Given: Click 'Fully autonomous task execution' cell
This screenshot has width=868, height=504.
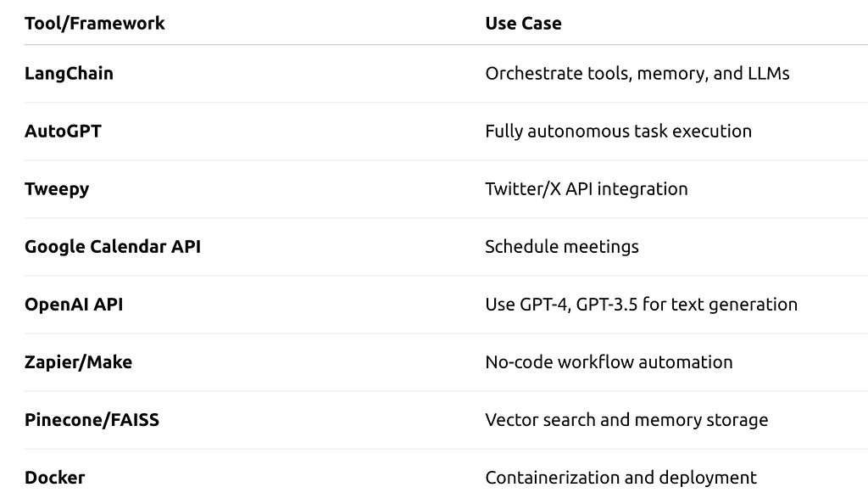Looking at the screenshot, I should click(618, 132).
